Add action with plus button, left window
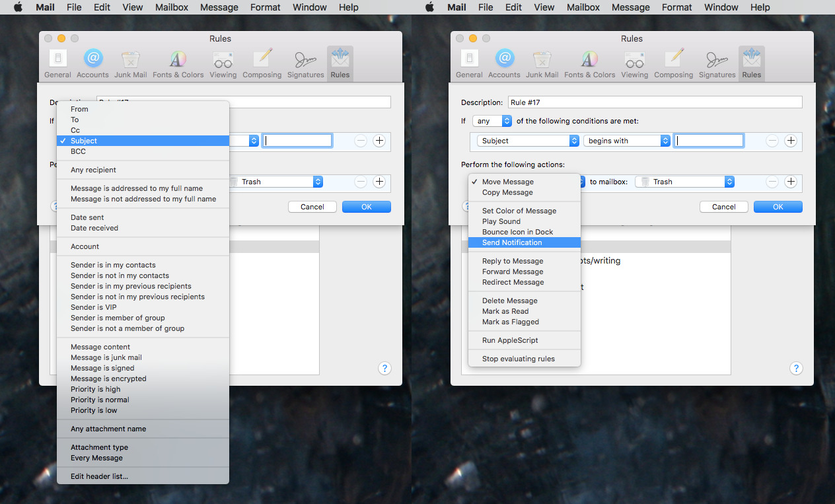This screenshot has height=504, width=835. click(379, 182)
